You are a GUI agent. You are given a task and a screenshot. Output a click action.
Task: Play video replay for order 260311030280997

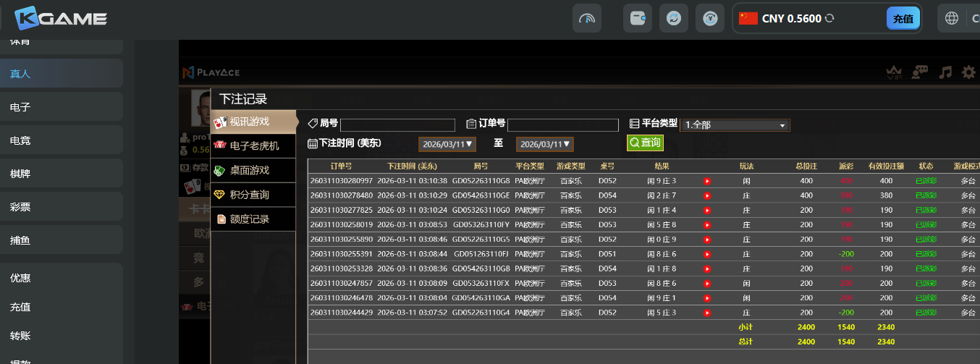707,181
